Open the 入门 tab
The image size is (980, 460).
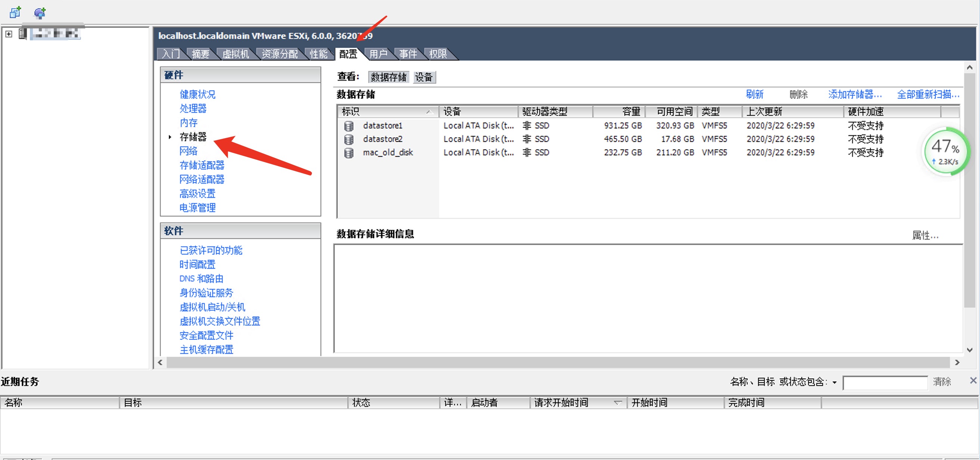pos(171,54)
